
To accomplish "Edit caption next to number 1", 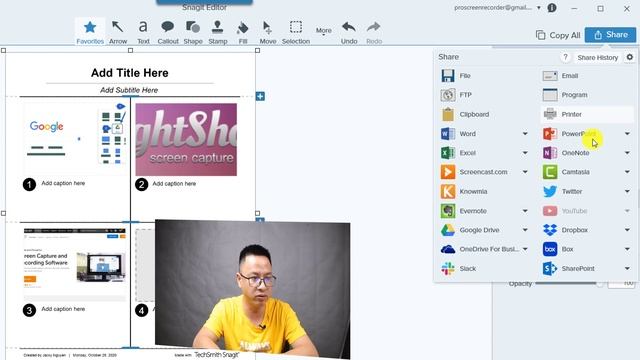I will pyautogui.click(x=63, y=183).
